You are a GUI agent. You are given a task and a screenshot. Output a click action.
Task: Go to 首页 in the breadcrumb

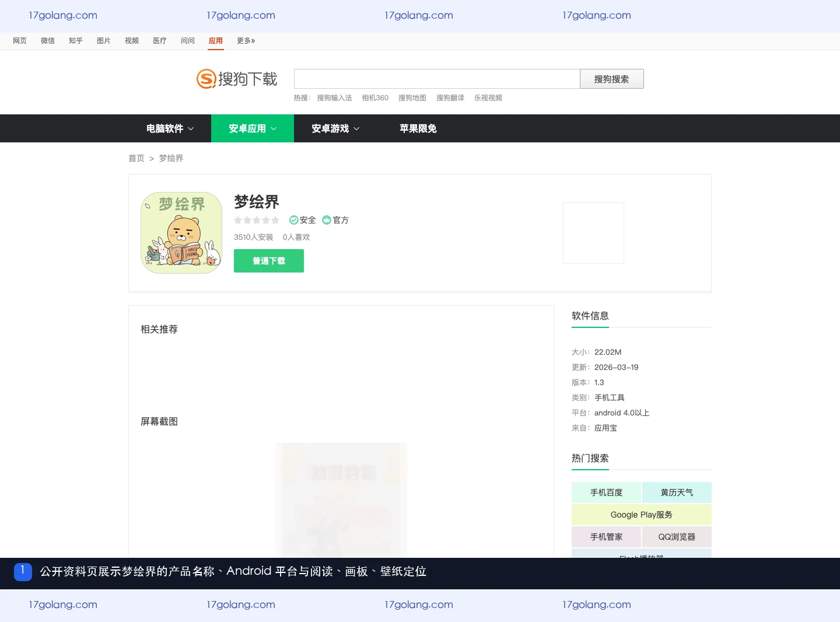click(136, 158)
